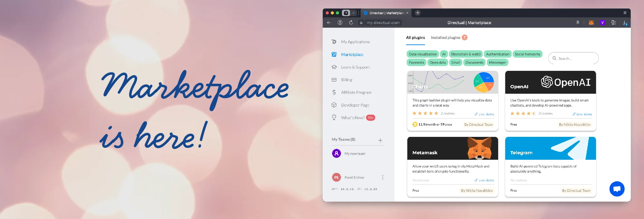Open the three-dot menu beside Pavel Ershov
The height and width of the screenshot is (219, 644).
coord(383,177)
